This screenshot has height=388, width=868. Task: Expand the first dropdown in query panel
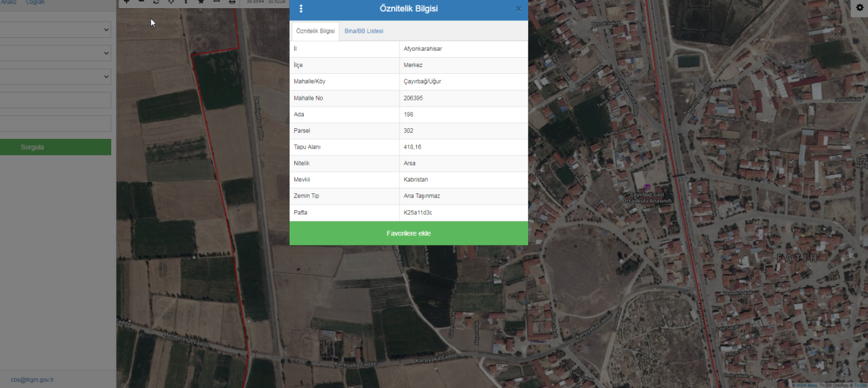click(x=55, y=30)
